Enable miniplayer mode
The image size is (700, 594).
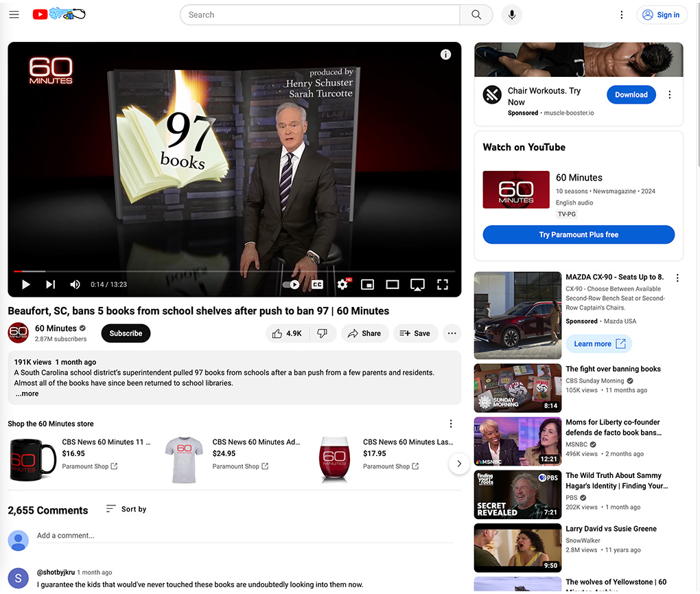pos(368,284)
